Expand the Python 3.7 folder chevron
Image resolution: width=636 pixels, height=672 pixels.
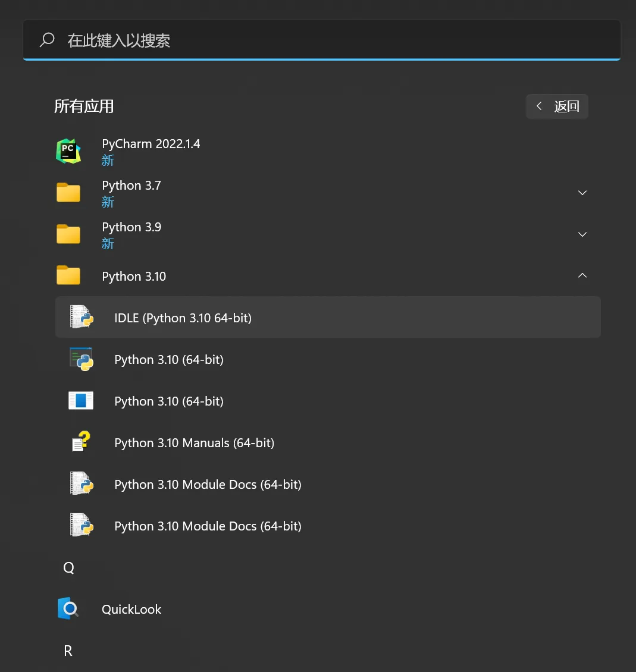582,193
